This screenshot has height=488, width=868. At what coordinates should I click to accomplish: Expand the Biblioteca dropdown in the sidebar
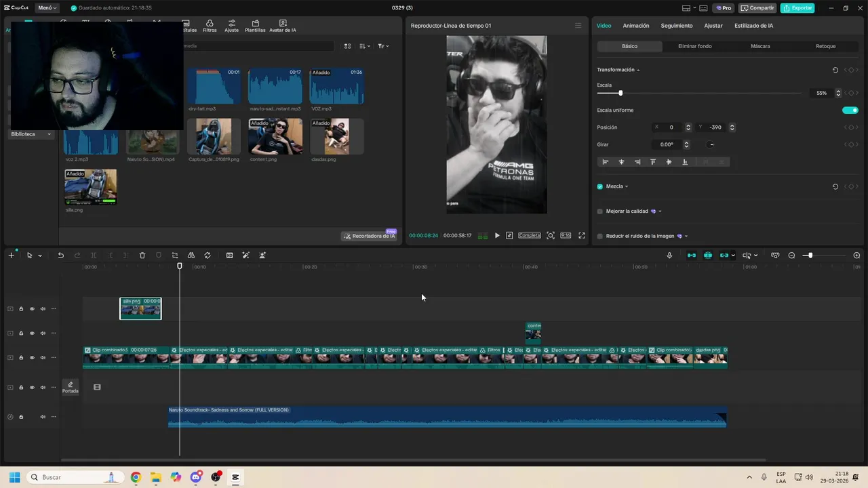31,134
